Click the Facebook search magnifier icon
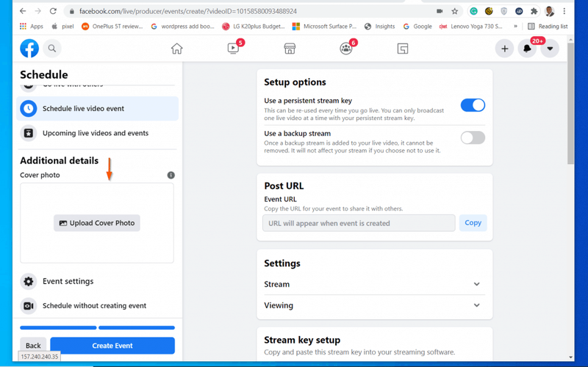Image resolution: width=588 pixels, height=367 pixels. (x=52, y=49)
